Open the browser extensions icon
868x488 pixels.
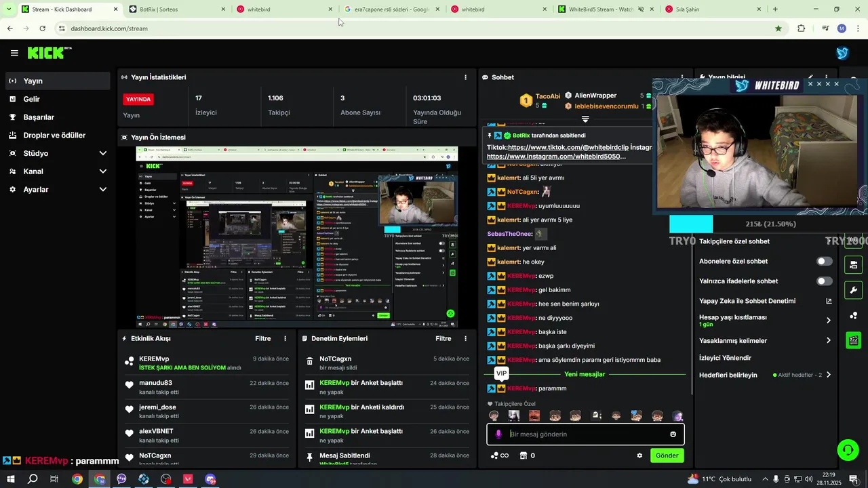[802, 28]
